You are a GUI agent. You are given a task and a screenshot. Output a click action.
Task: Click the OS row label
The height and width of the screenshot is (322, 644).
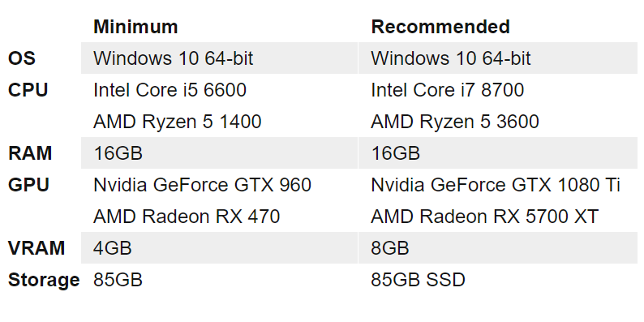[22, 58]
